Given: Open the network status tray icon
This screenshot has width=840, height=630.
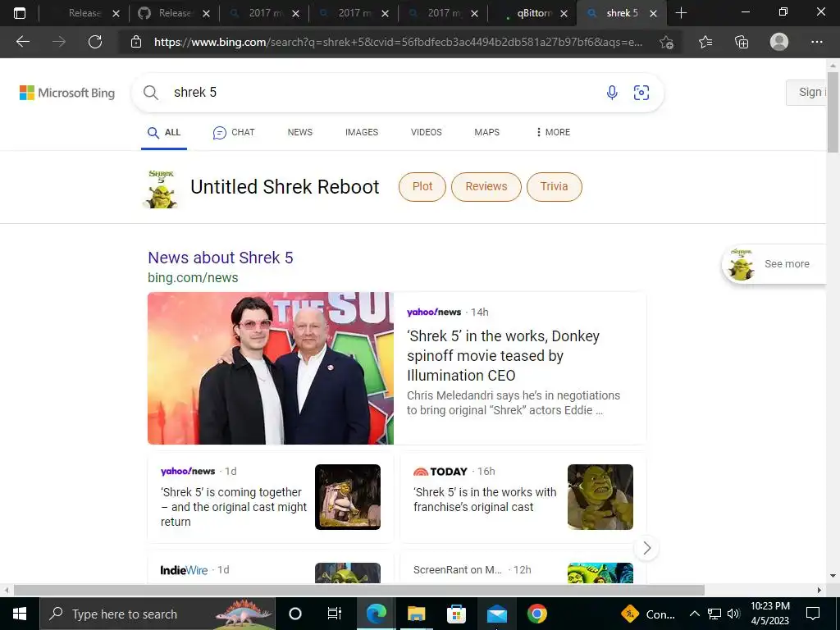Looking at the screenshot, I should click(x=714, y=614).
